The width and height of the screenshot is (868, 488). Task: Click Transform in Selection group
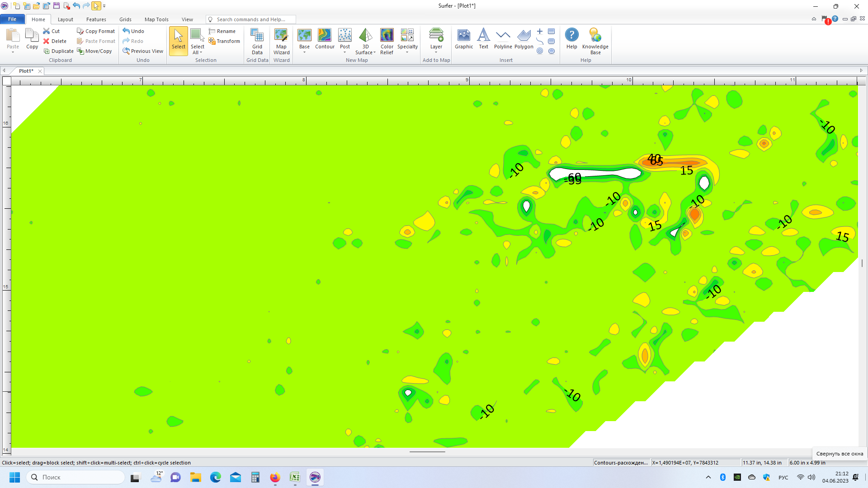pos(224,41)
